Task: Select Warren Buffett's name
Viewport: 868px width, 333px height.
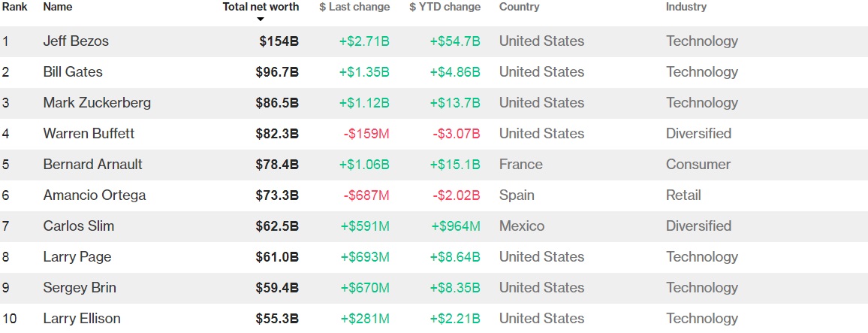Action: coord(89,134)
